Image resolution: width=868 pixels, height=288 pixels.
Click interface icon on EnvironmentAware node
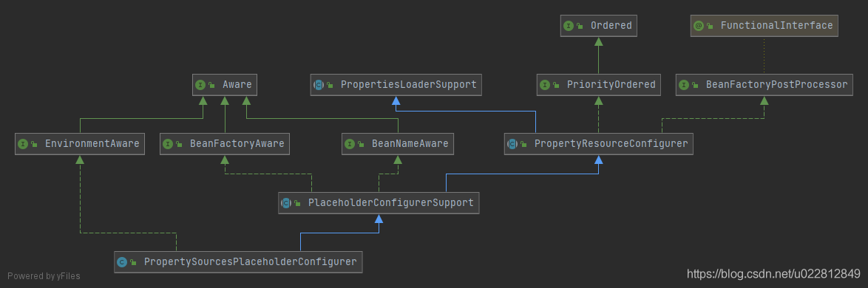[23, 144]
